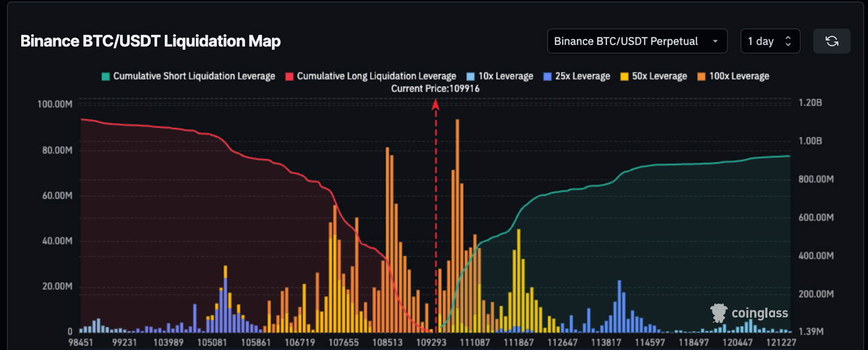868x350 pixels.
Task: Click the red current price arrowhead
Action: coord(435,105)
